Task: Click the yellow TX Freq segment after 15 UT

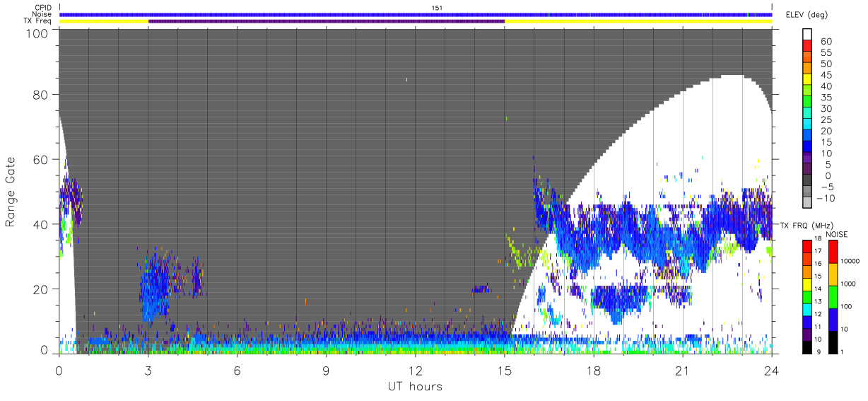Action: 638,21
